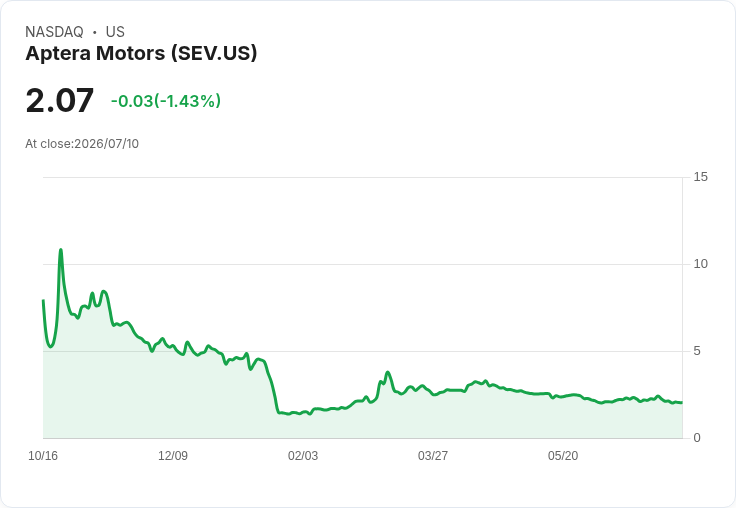Click the Aptera Motors (SEV.US) title
Screen dimensions: 736x508
141,54
